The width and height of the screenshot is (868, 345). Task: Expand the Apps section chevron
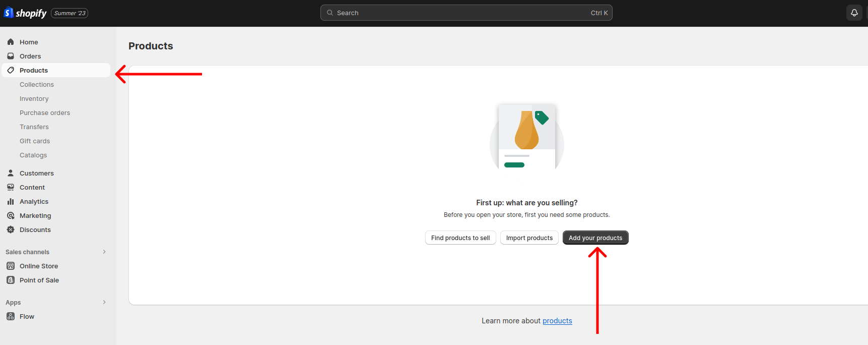click(104, 302)
